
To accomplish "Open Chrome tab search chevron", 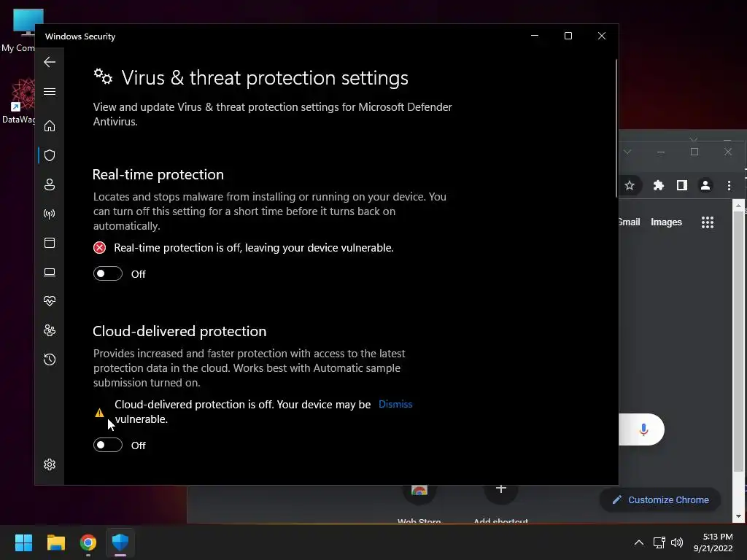I will 627,152.
